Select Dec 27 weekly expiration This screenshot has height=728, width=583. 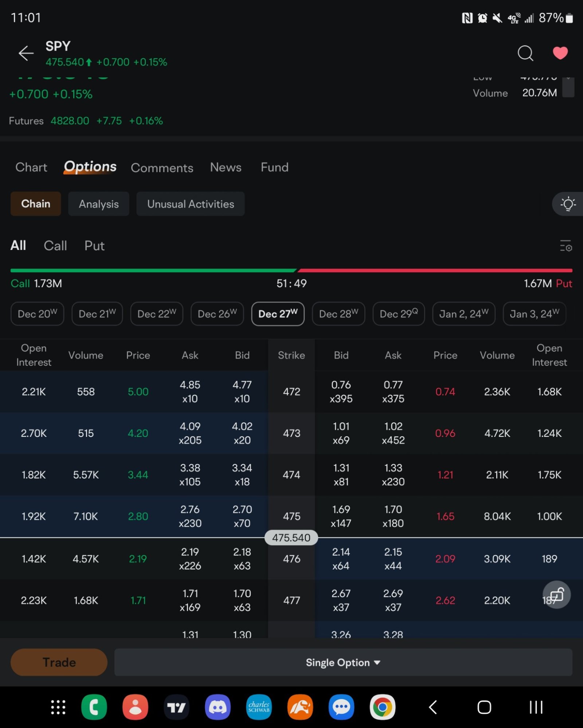(x=278, y=314)
